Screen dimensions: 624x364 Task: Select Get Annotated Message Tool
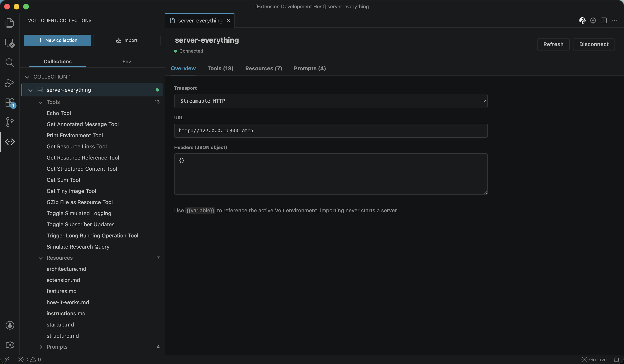click(83, 124)
